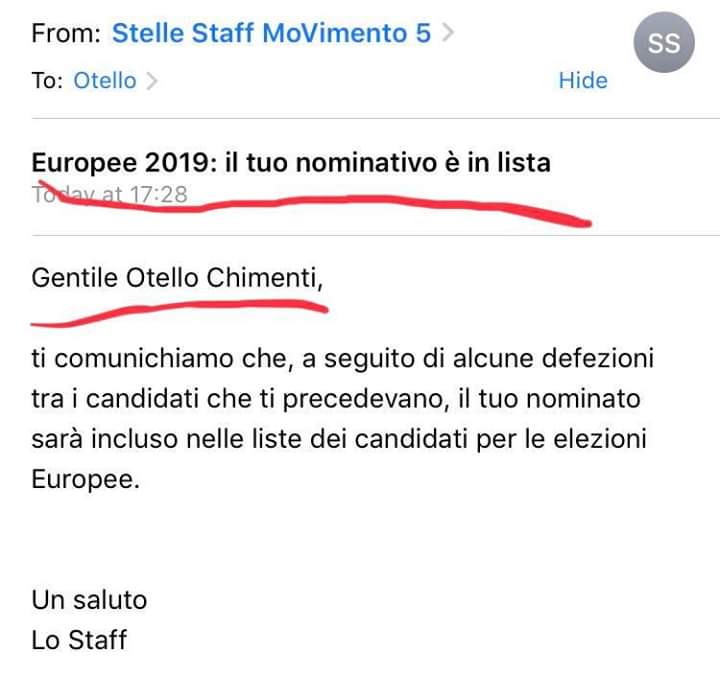Expand recipient chevron next to Otello
720x699 pixels.
click(152, 81)
